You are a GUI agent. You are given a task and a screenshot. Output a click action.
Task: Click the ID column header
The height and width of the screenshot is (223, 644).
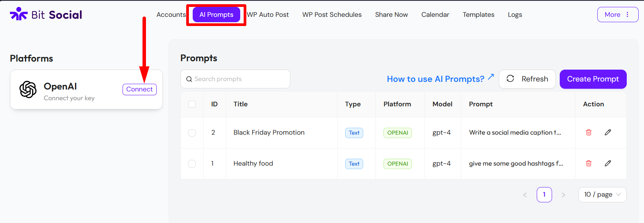click(215, 104)
